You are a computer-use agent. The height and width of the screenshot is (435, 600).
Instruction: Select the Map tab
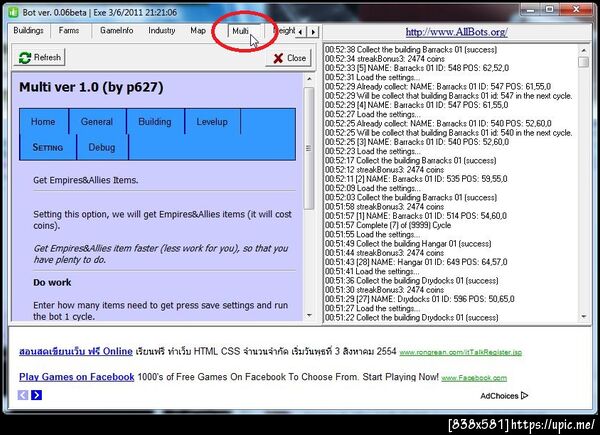(198, 31)
